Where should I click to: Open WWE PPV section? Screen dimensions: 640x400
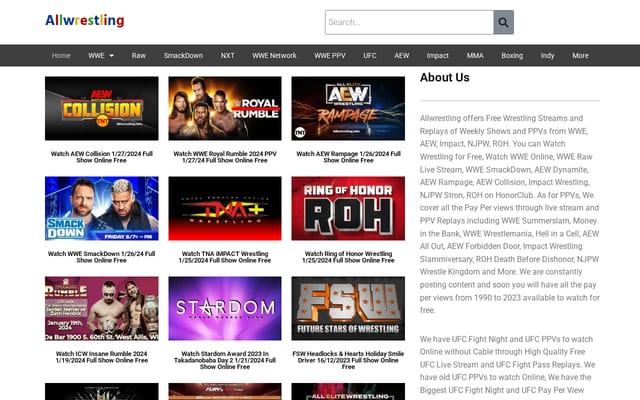click(x=330, y=56)
